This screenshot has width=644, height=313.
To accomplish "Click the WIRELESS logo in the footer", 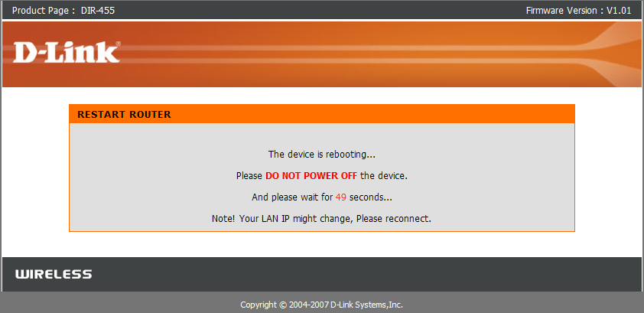I will coord(54,275).
